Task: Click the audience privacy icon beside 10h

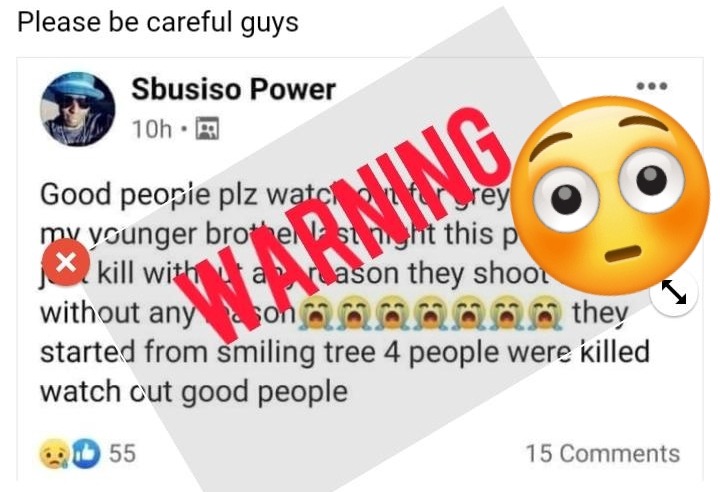Action: click(x=207, y=128)
